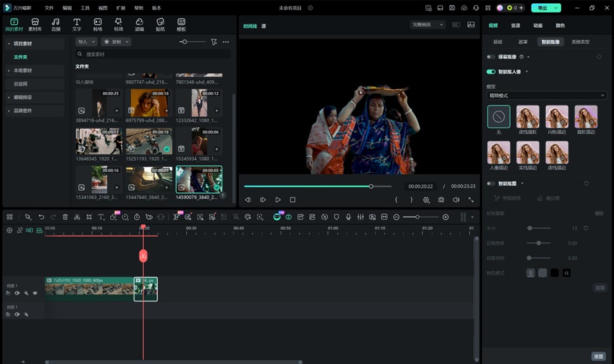Switch to the 美颜类型 tab

580,42
